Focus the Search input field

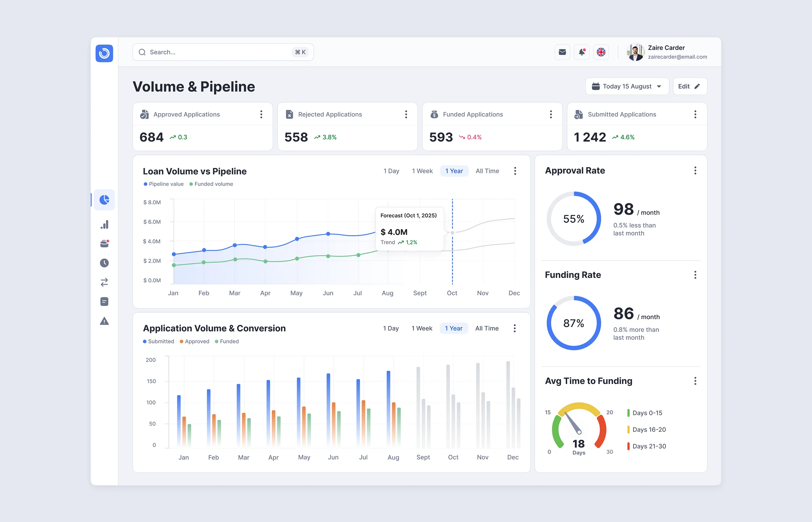click(217, 52)
